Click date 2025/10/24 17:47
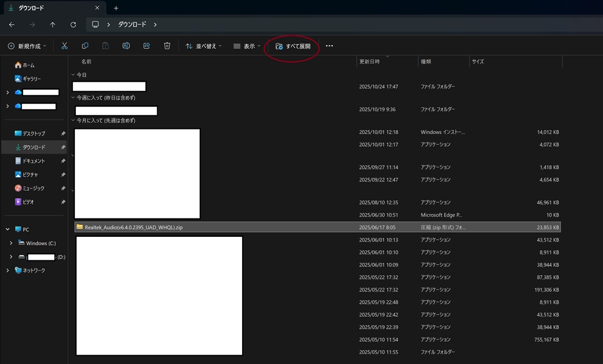603x364 pixels. pyautogui.click(x=379, y=87)
